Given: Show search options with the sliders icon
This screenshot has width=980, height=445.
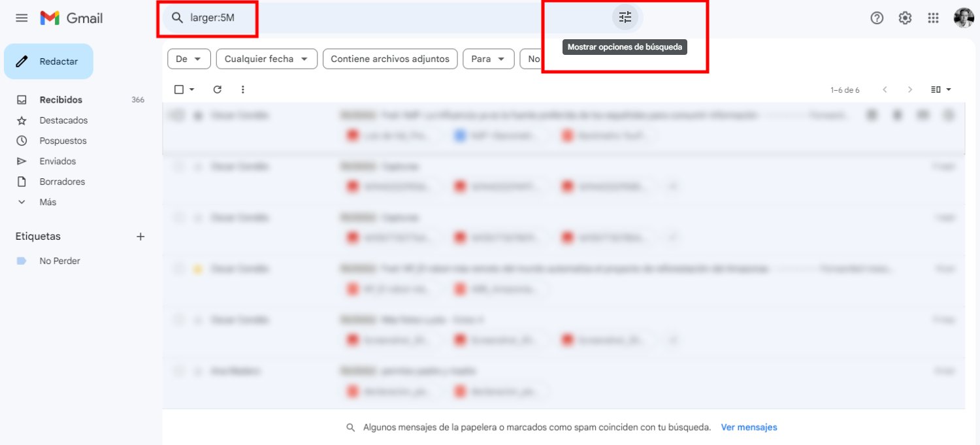Looking at the screenshot, I should coord(625,18).
